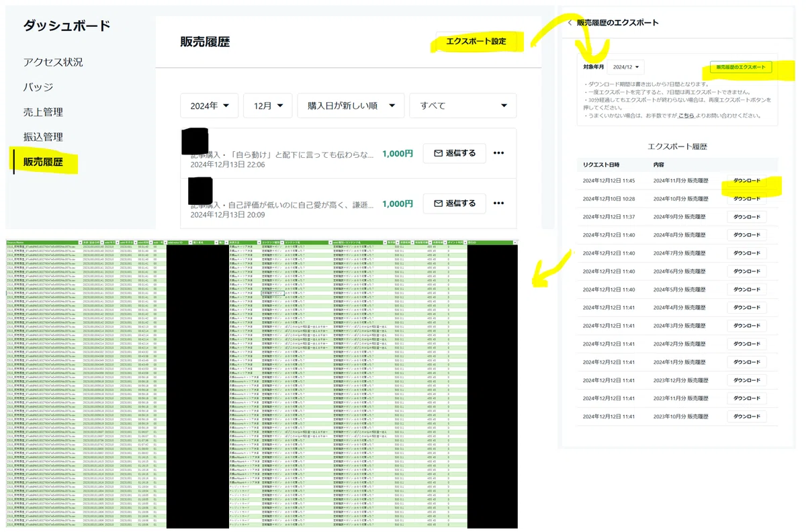Open more options for 20:09 purchase

pos(498,204)
